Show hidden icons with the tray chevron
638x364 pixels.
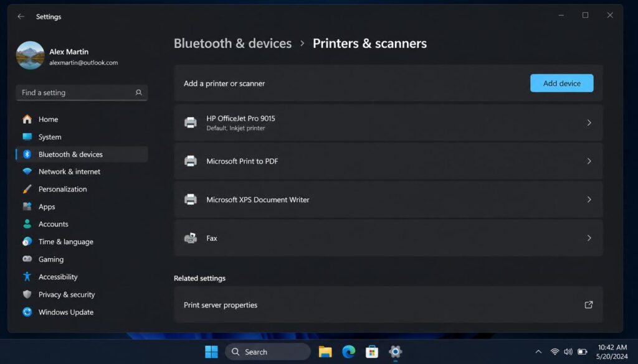[538, 352]
